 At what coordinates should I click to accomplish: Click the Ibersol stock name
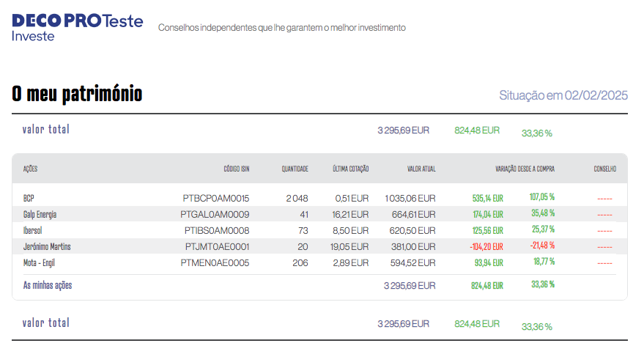pos(34,230)
